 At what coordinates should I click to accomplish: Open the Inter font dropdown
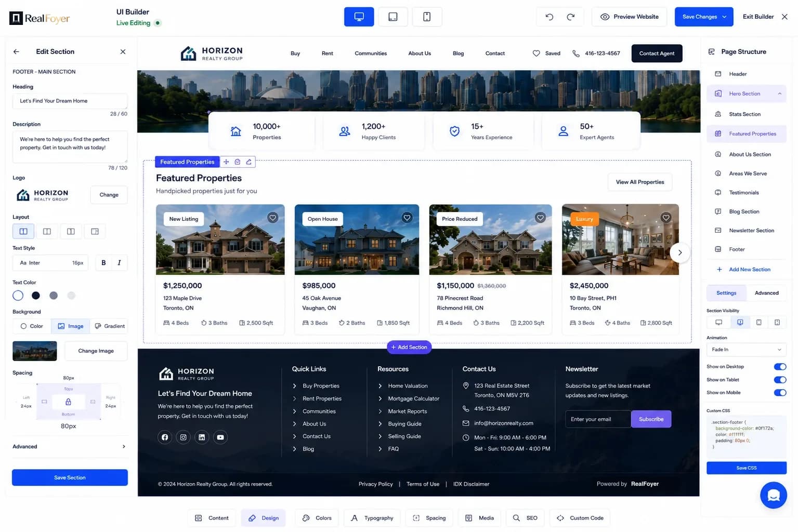click(50, 263)
